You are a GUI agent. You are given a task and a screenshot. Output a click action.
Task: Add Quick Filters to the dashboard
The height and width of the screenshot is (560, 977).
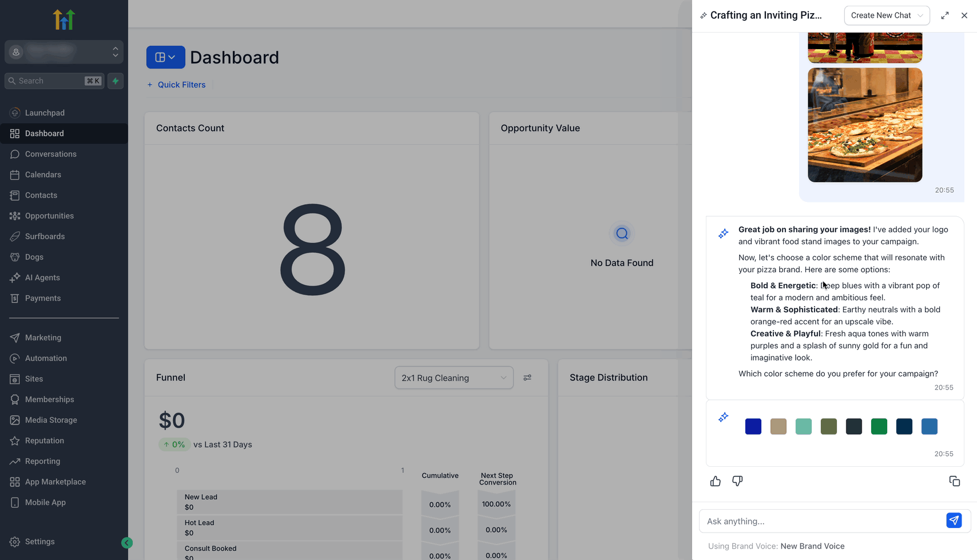176,85
